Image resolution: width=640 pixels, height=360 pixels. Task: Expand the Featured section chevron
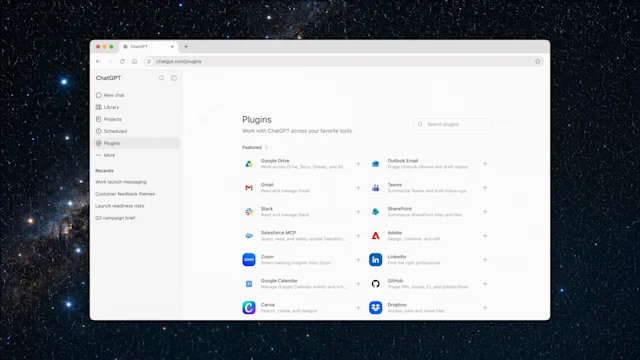(267, 147)
